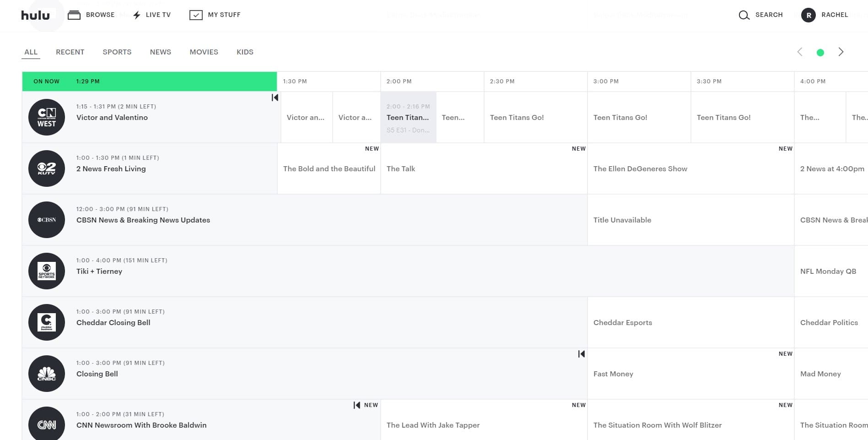Select The Lead With Jake Tapper
The width and height of the screenshot is (868, 440).
pos(484,420)
